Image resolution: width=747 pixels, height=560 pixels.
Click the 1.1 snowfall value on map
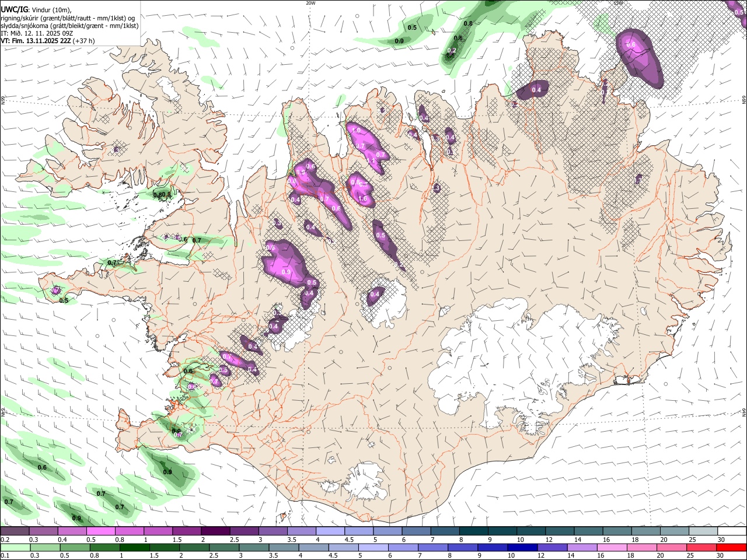click(x=371, y=161)
